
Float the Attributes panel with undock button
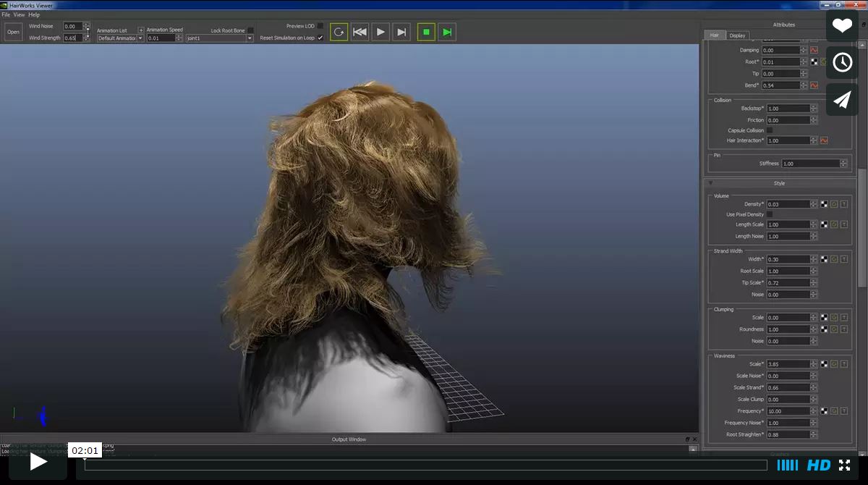864,26
